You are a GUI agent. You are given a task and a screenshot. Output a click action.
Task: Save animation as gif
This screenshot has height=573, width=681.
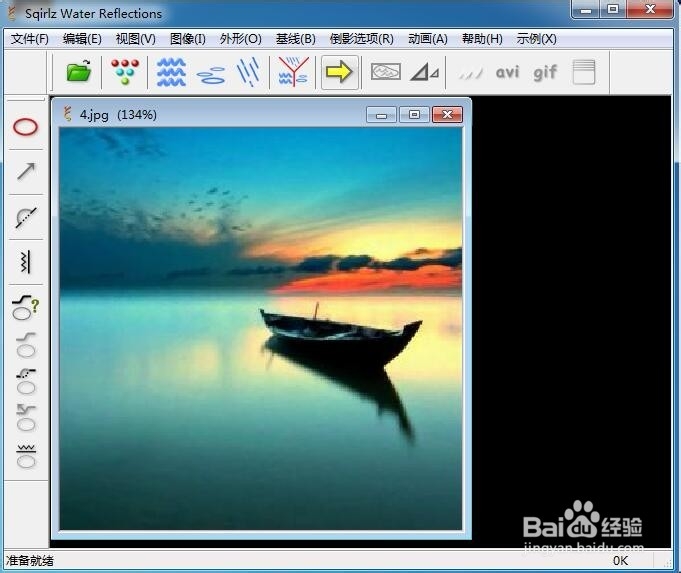[x=545, y=73]
